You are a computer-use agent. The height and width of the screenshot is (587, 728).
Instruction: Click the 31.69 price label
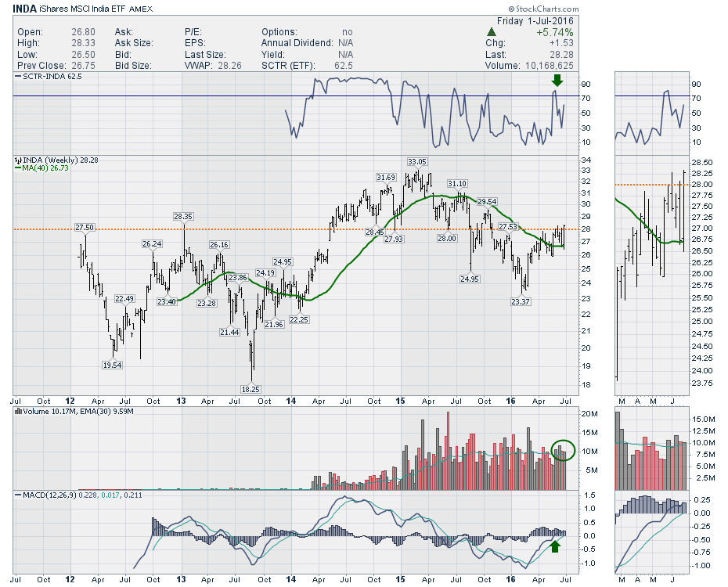tap(386, 177)
